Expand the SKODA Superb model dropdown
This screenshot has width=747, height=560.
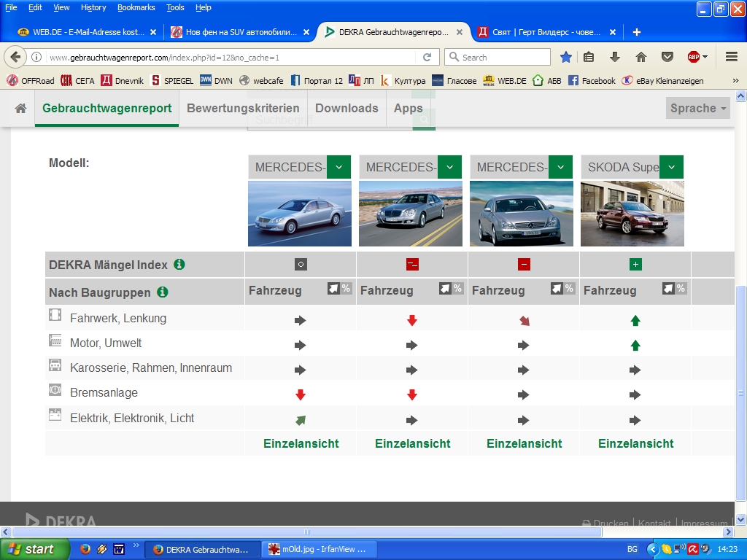click(671, 167)
